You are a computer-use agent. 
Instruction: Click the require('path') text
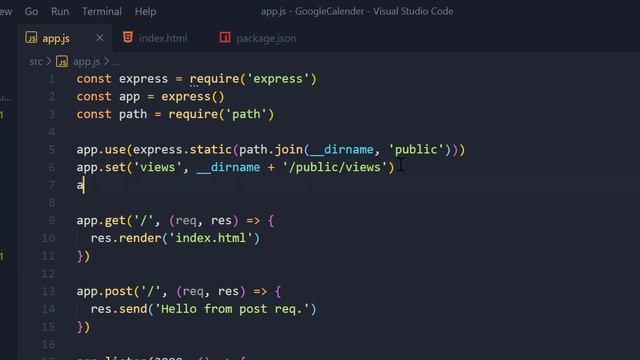tap(221, 114)
